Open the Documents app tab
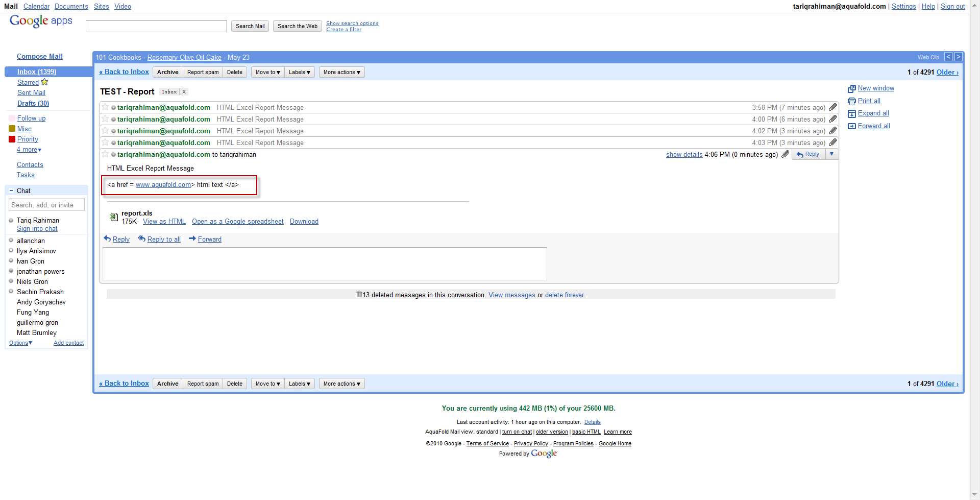This screenshot has width=980, height=500. pyautogui.click(x=71, y=7)
